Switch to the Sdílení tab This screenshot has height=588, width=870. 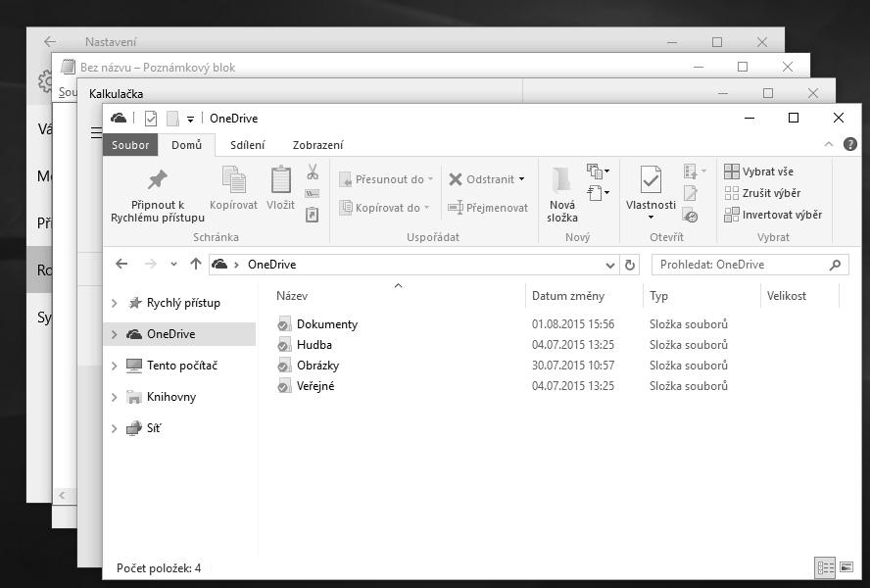(x=248, y=145)
